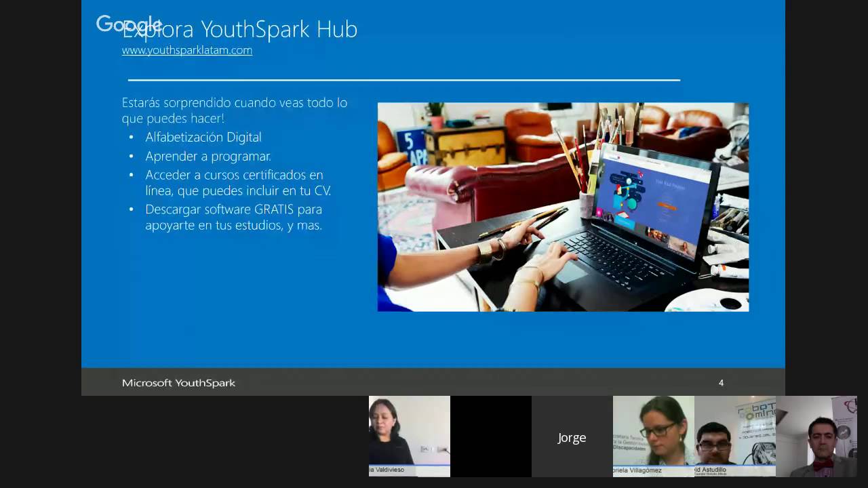Select the Valdivieso participant video thumbnail
The image size is (868, 488).
410,436
